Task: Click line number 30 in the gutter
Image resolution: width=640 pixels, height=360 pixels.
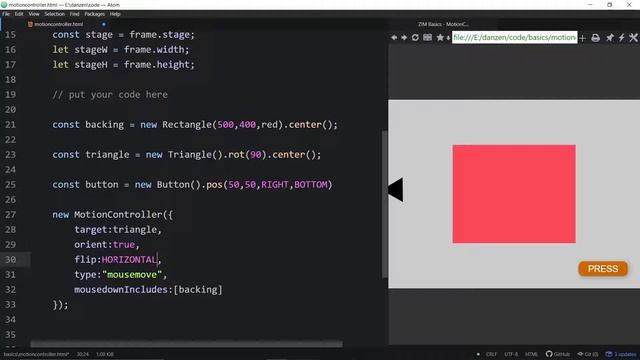Action: (10, 260)
